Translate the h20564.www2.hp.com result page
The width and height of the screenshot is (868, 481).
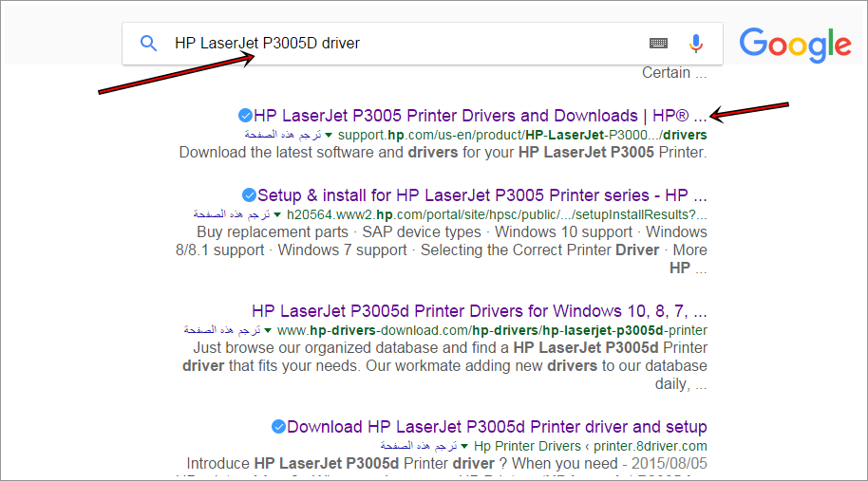pos(232,214)
